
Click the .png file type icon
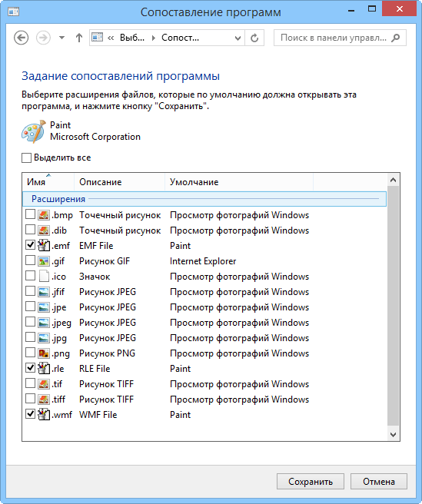pos(44,353)
